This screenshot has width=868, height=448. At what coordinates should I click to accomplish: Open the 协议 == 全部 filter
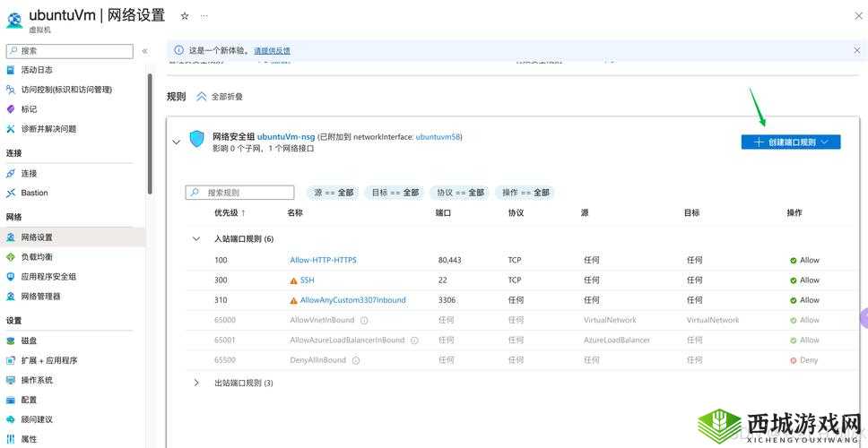[460, 193]
